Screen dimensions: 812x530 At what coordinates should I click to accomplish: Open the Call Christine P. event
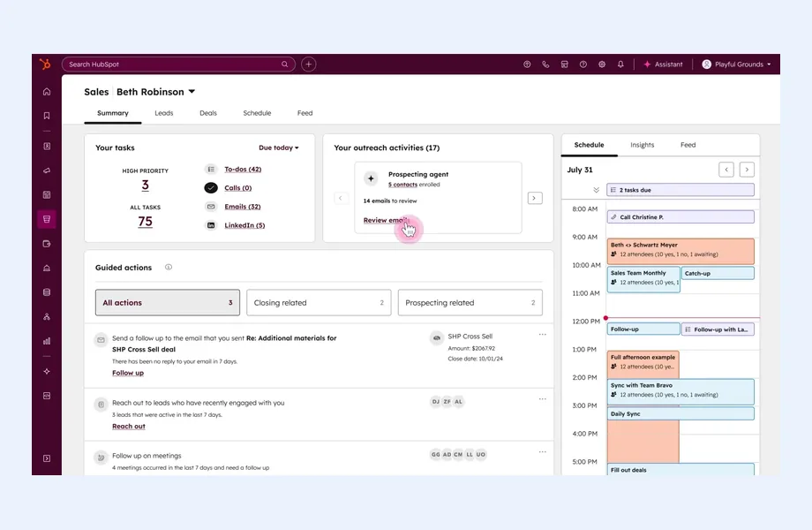pyautogui.click(x=680, y=217)
